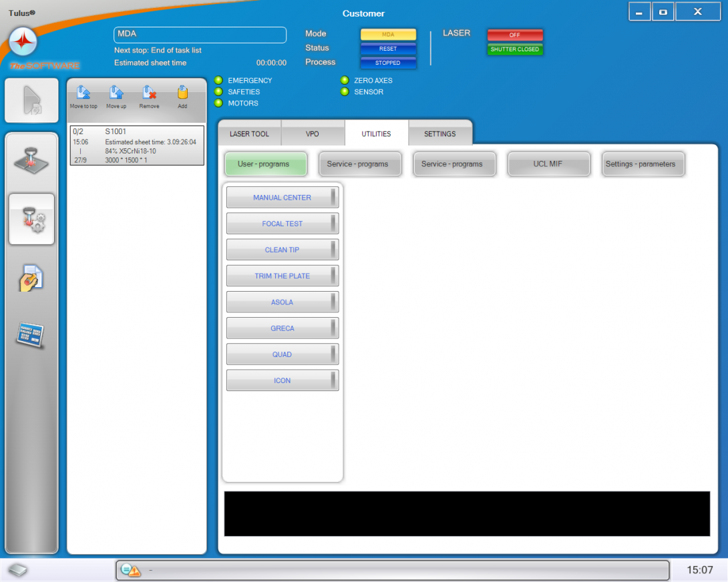Viewport: 728px width, 582px height.
Task: Click the Add task icon
Action: tap(182, 93)
